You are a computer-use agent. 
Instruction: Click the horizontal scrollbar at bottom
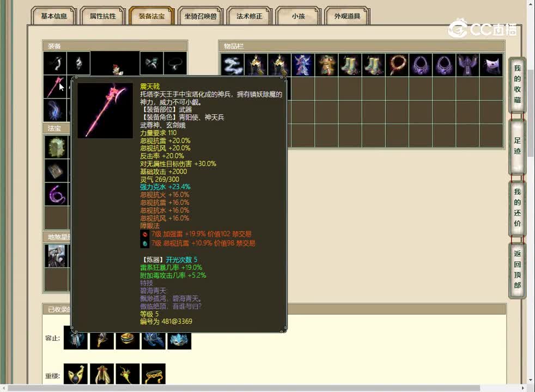(244, 388)
